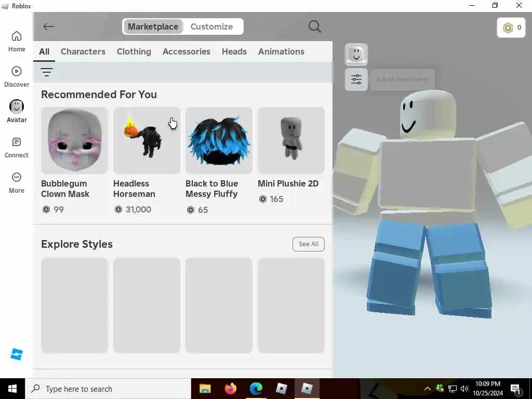
Task: Click the 99 Robux price
Action: (x=53, y=209)
